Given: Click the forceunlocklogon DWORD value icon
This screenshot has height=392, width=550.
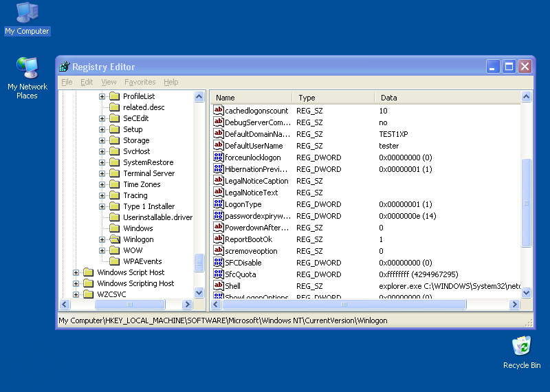Looking at the screenshot, I should (x=219, y=157).
